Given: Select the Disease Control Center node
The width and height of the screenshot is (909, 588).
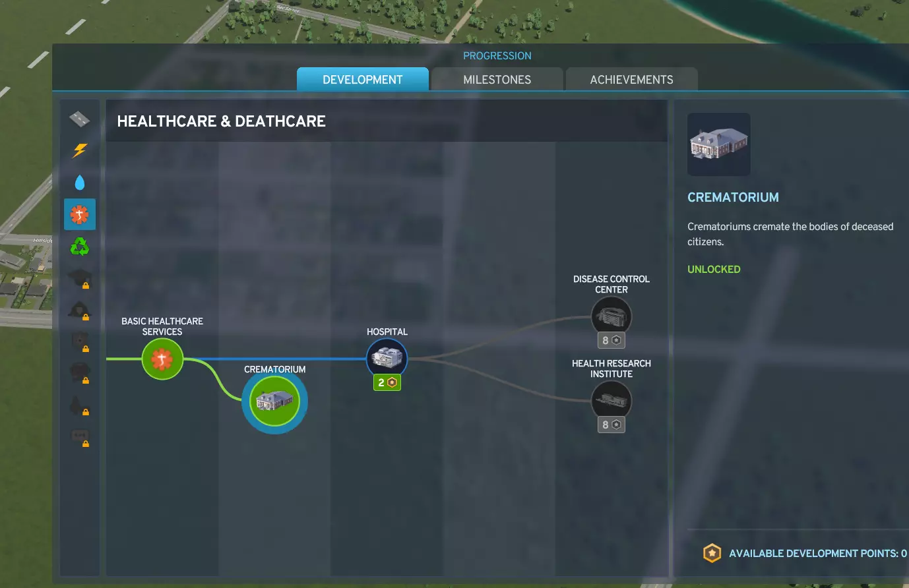Looking at the screenshot, I should 611,316.
